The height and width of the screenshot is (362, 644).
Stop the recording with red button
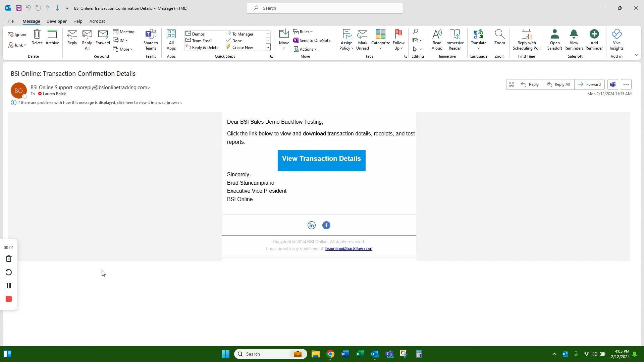pos(9,299)
